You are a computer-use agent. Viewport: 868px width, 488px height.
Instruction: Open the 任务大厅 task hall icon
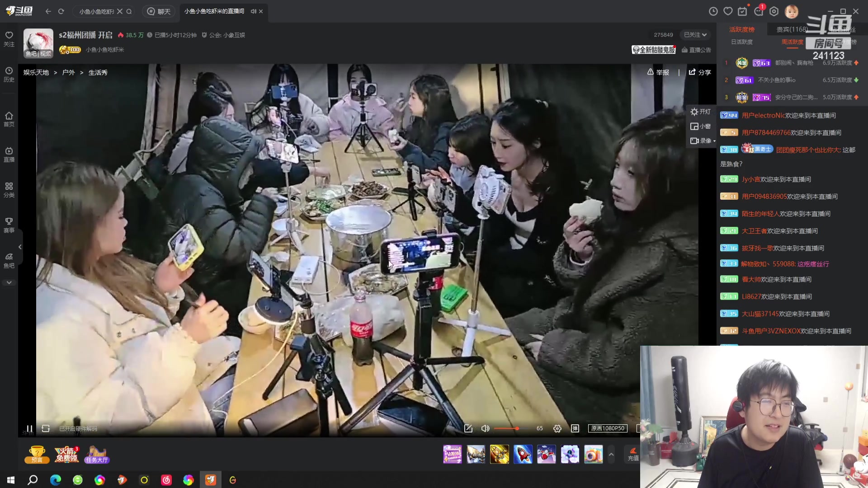97,454
